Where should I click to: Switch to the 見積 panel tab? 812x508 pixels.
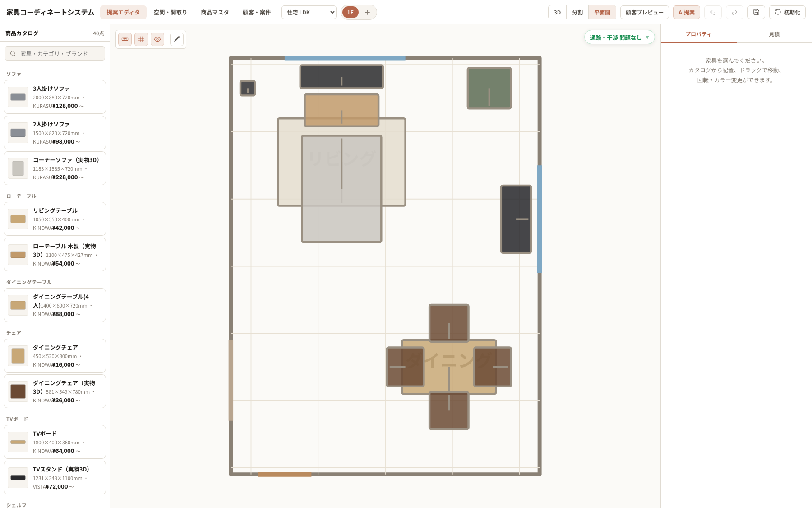774,34
